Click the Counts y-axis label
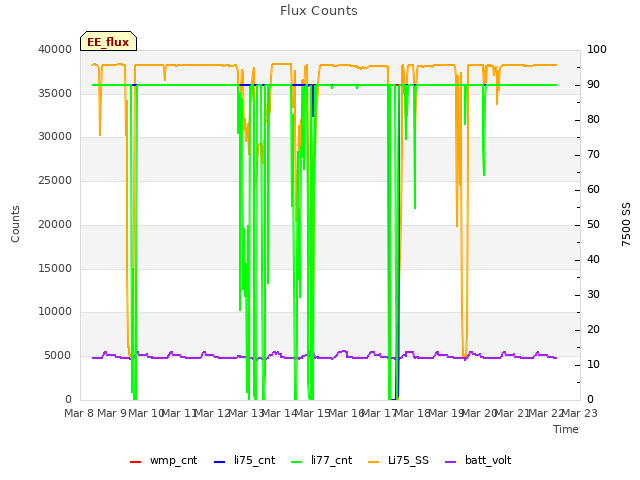 15,224
